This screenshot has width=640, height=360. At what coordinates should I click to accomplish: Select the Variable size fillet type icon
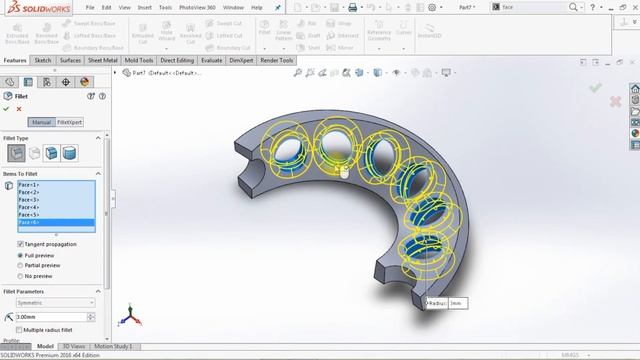tap(35, 153)
